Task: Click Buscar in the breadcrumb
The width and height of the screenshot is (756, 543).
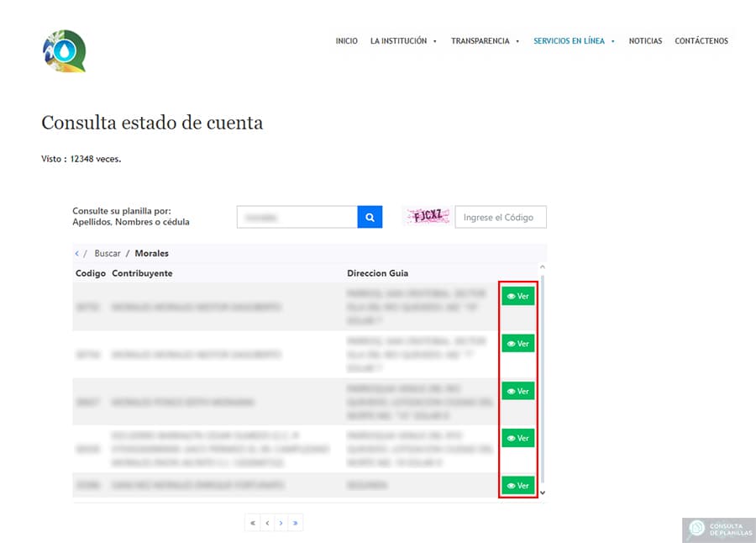Action: coord(107,253)
